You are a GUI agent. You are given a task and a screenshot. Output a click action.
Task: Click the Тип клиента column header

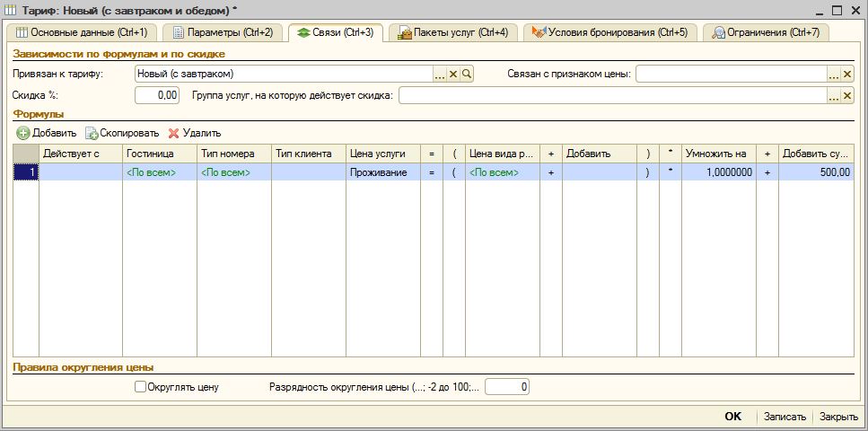[x=309, y=154]
